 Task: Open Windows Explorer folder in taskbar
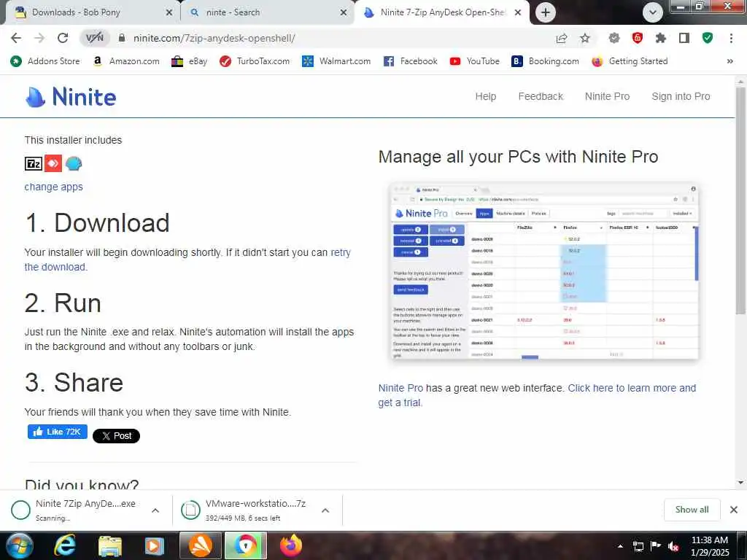pos(110,545)
